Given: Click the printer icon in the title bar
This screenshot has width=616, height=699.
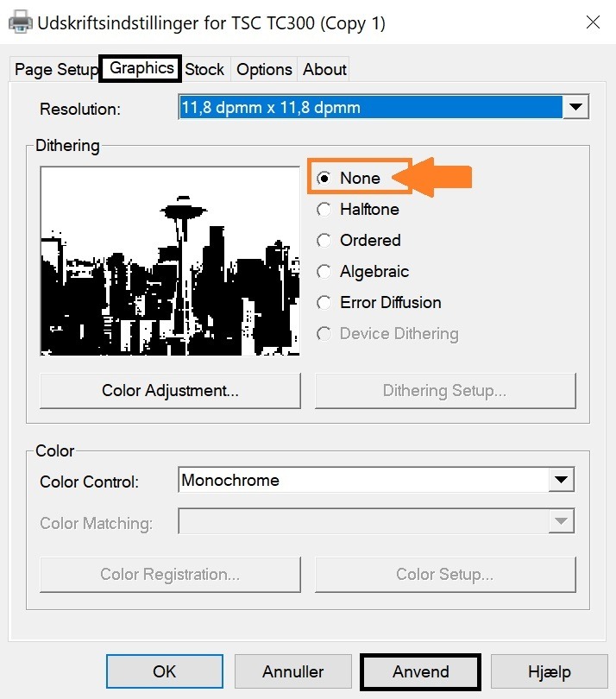Looking at the screenshot, I should tap(21, 22).
